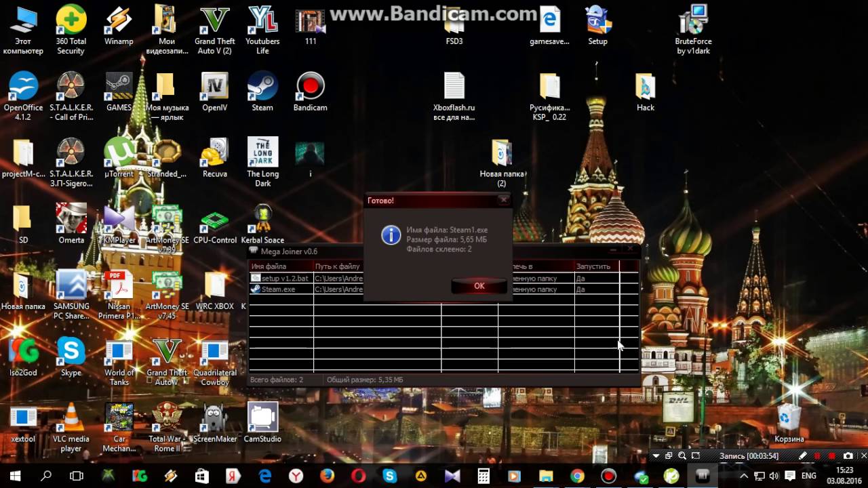Launch OpenIV desktop shortcut
868x488 pixels.
pos(214,92)
